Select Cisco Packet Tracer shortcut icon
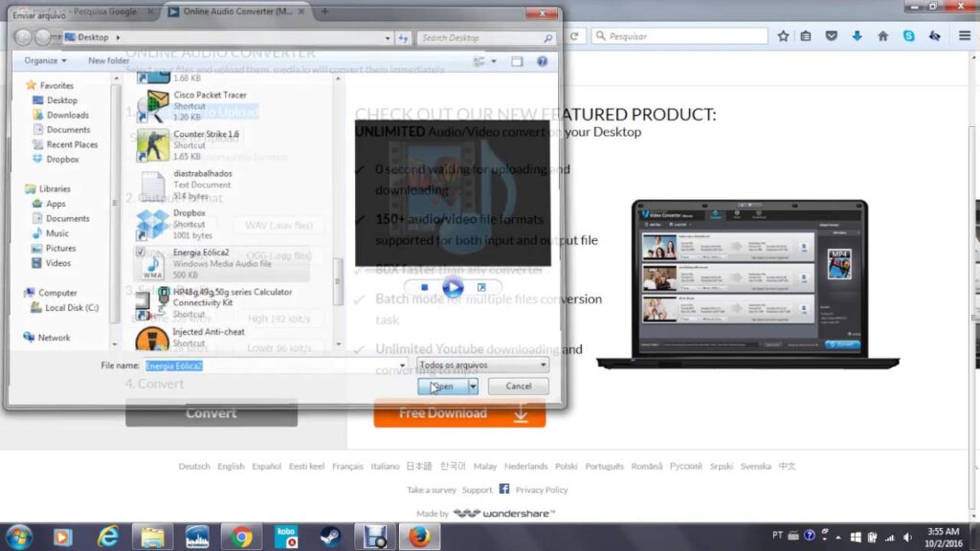 (152, 106)
